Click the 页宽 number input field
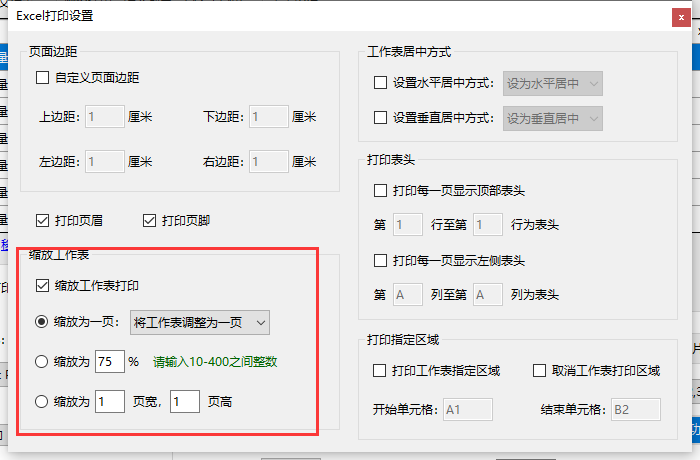 [x=110, y=401]
